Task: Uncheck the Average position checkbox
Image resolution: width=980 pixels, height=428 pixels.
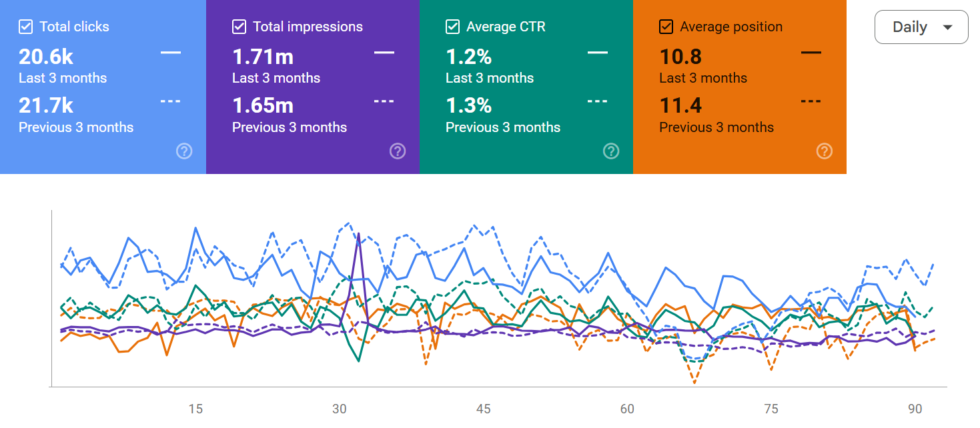Action: 666,27
